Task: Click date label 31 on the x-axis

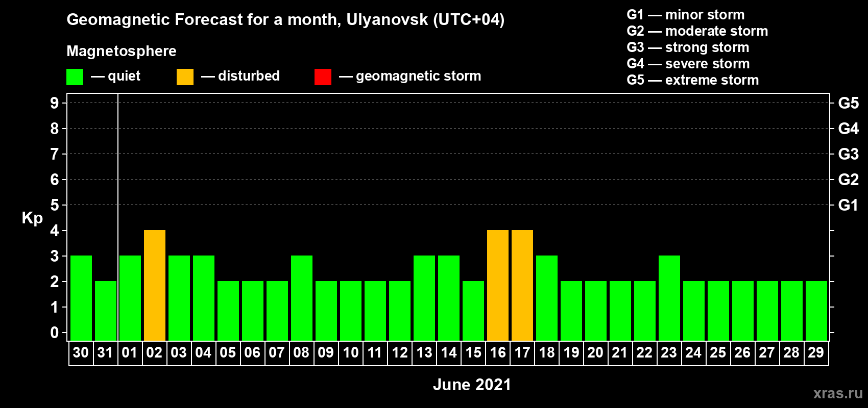Action: [105, 352]
